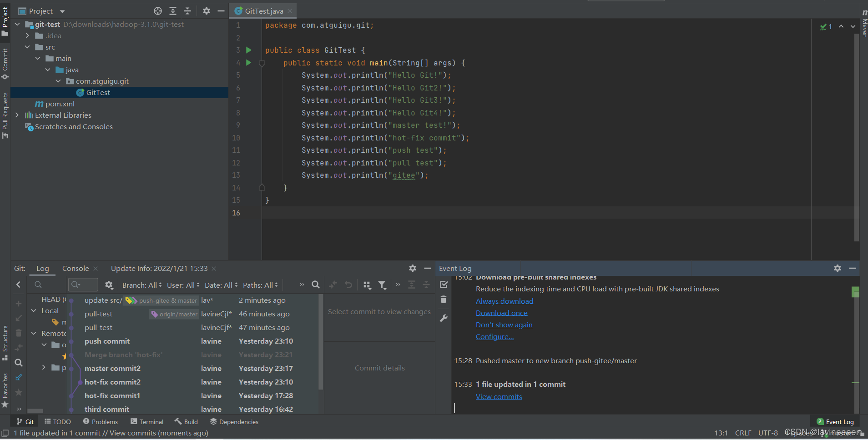Mark all Event Log notifications as read
868x440 pixels.
444,285
